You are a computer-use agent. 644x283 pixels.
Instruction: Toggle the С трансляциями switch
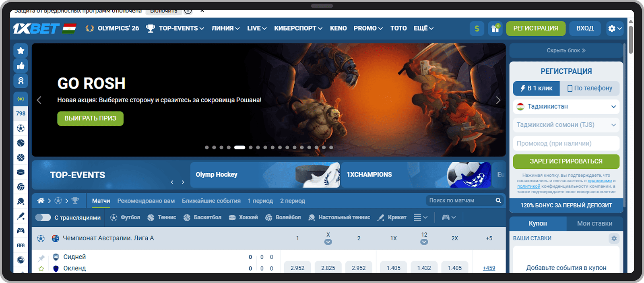[43, 217]
